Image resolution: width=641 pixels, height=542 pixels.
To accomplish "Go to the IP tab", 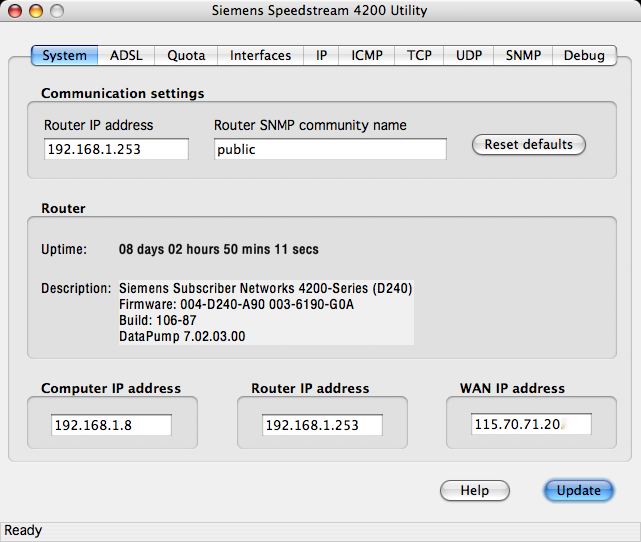I will click(x=321, y=55).
